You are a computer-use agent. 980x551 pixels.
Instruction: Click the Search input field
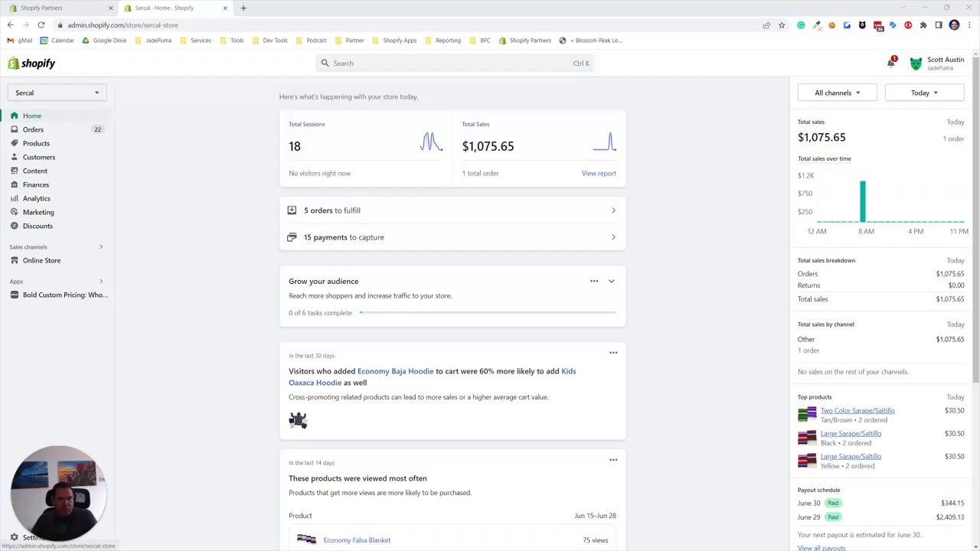(x=455, y=63)
